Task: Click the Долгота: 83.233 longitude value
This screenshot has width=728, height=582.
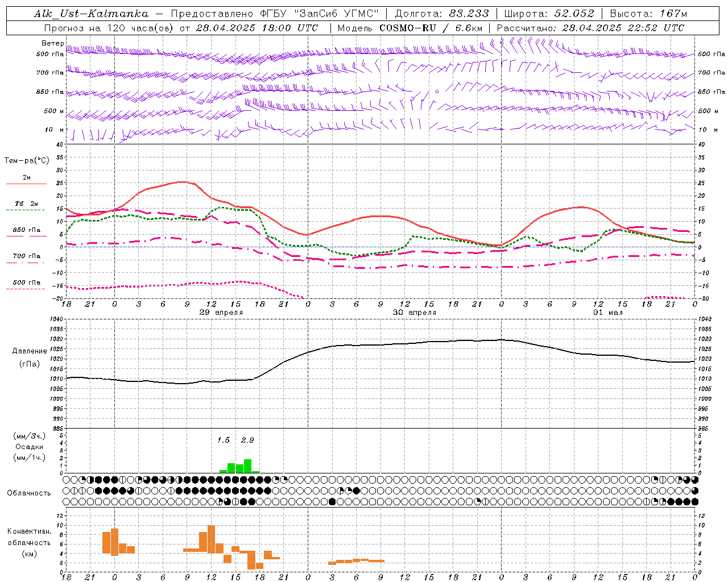Action: (441, 14)
